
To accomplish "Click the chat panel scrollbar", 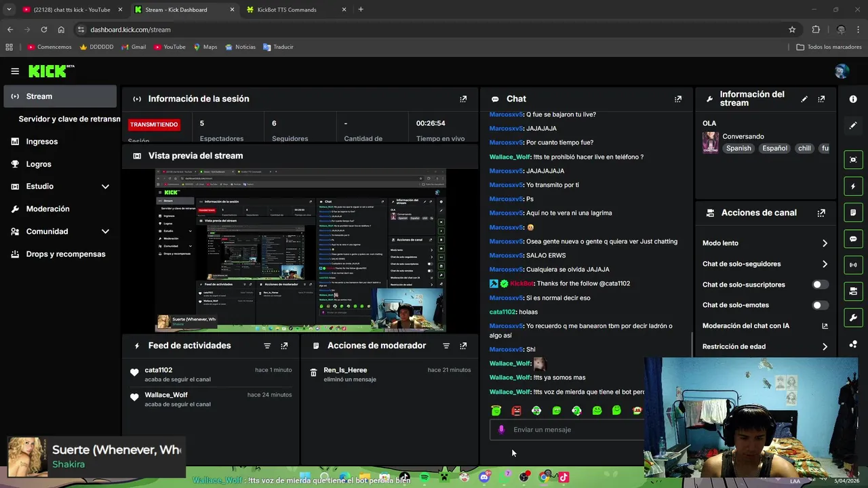I will pyautogui.click(x=691, y=344).
